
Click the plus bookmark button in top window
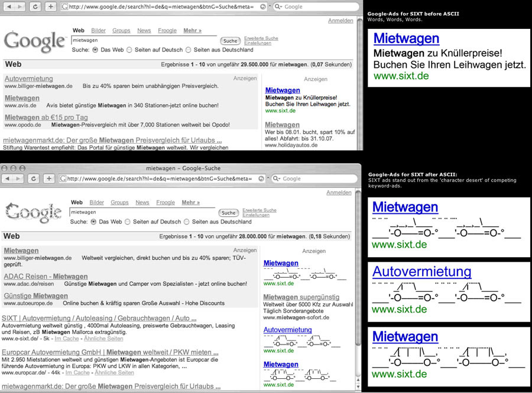pyautogui.click(x=51, y=7)
